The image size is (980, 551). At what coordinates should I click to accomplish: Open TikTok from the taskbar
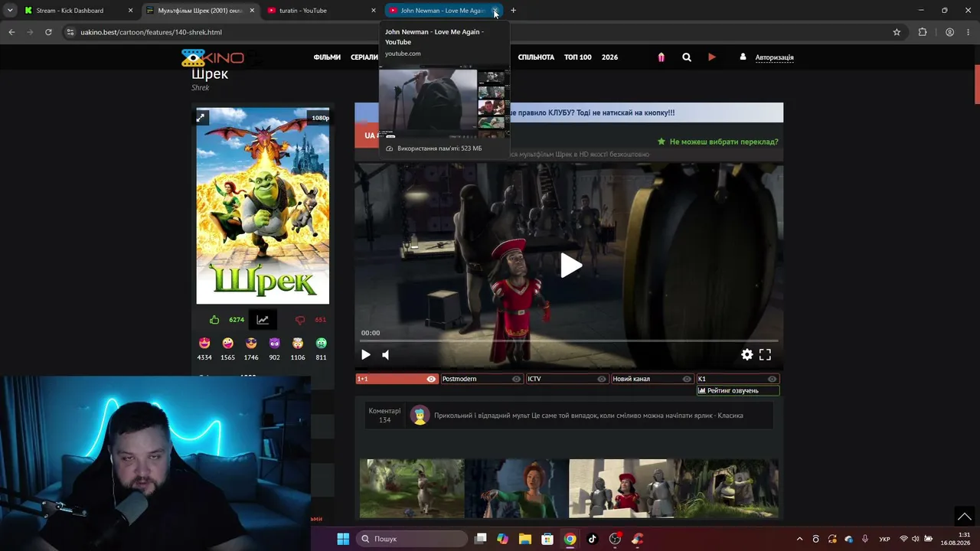(593, 539)
